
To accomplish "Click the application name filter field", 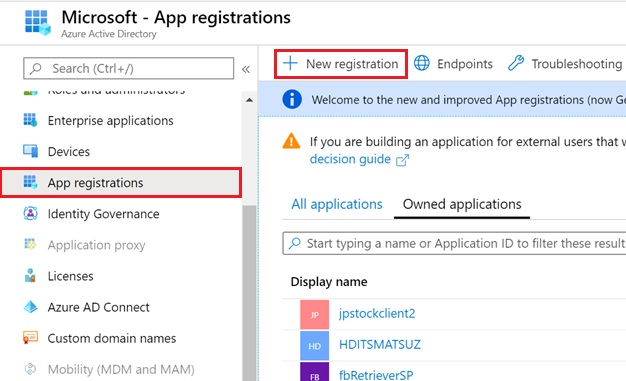I will pyautogui.click(x=454, y=243).
